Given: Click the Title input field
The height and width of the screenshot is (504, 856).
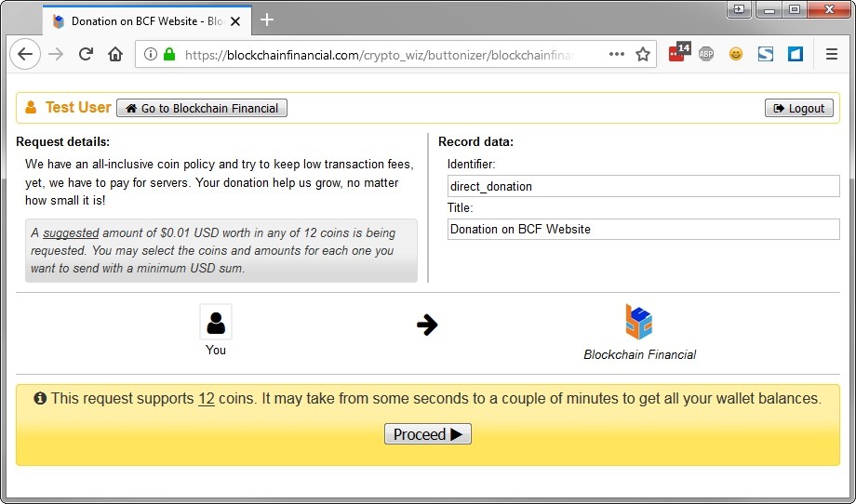Looking at the screenshot, I should pos(642,229).
